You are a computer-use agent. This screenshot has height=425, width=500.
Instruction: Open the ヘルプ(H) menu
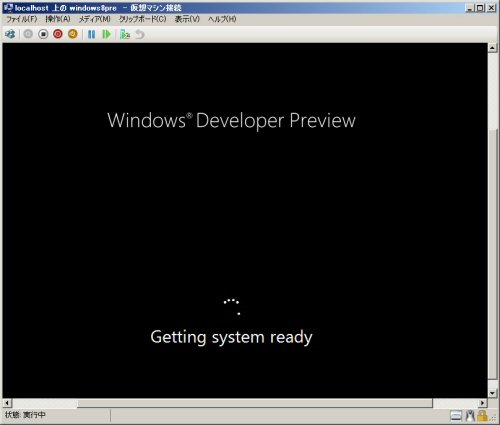(222, 19)
